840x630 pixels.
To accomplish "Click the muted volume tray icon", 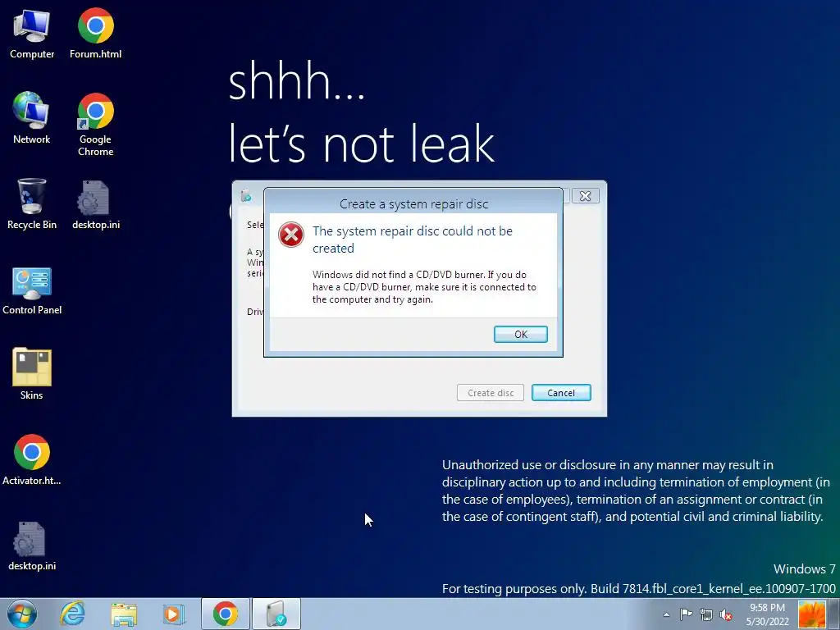I will tap(726, 614).
